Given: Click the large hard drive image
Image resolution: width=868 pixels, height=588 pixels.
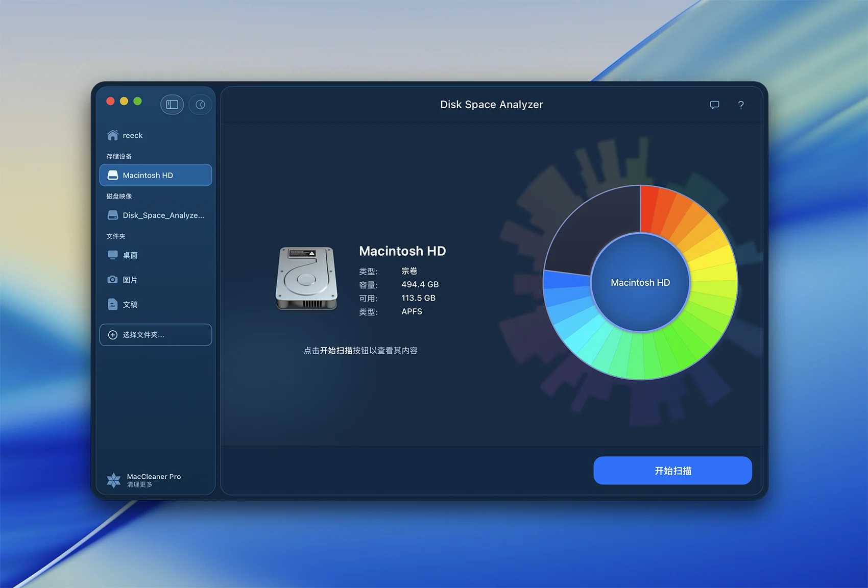Looking at the screenshot, I should click(306, 279).
